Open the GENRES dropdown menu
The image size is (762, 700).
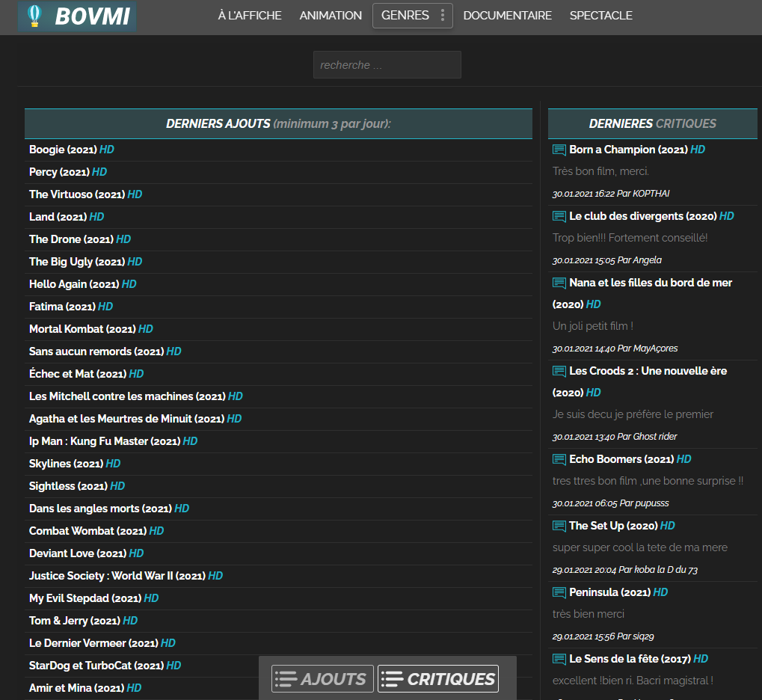[413, 16]
